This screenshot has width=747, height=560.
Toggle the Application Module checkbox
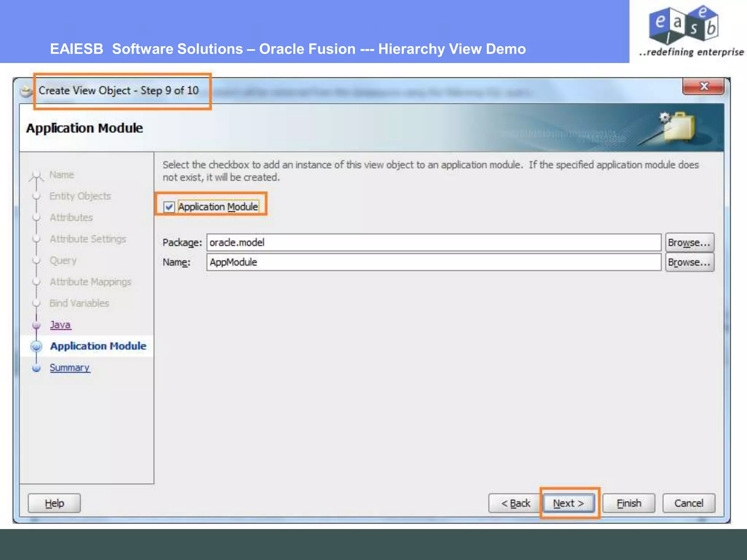[169, 207]
